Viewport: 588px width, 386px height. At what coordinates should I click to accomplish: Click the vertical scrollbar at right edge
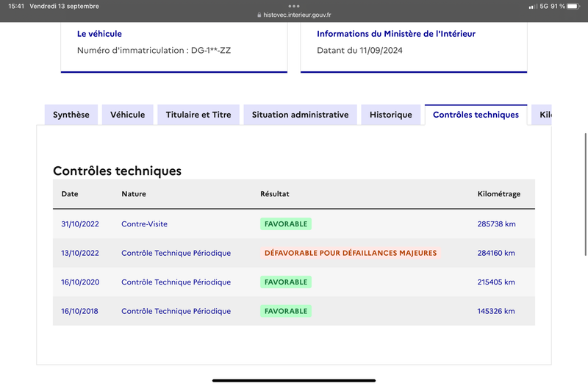[x=586, y=194]
